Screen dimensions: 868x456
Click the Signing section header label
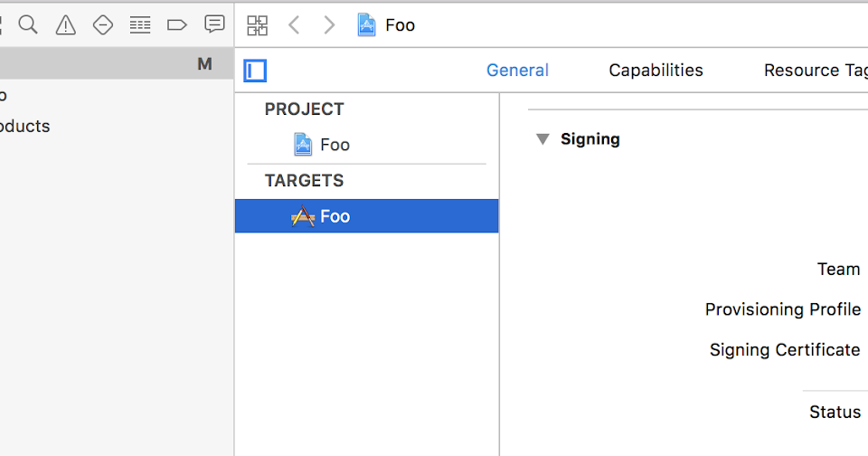tap(590, 139)
